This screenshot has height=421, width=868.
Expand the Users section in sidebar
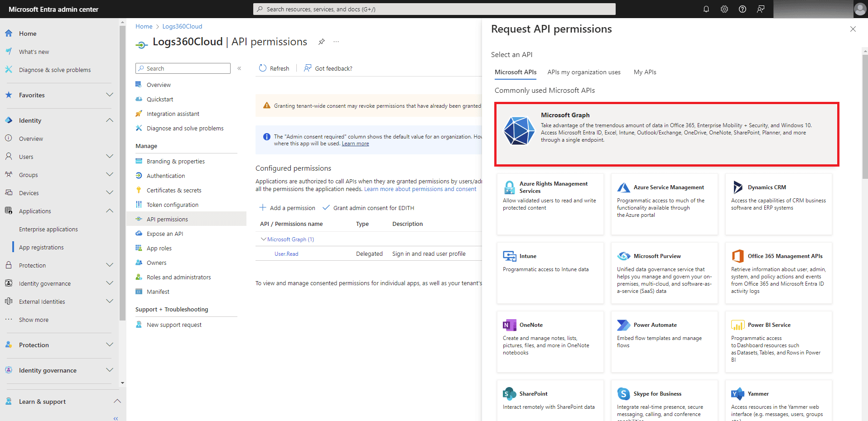(109, 156)
